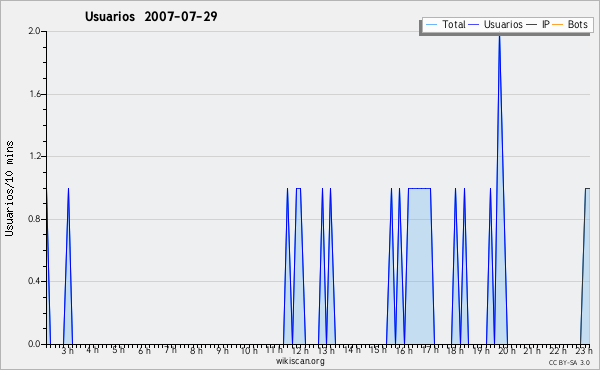Viewport: 600px width, 370px height.
Task: Click the IP peak at 23 h
Action: click(587, 188)
